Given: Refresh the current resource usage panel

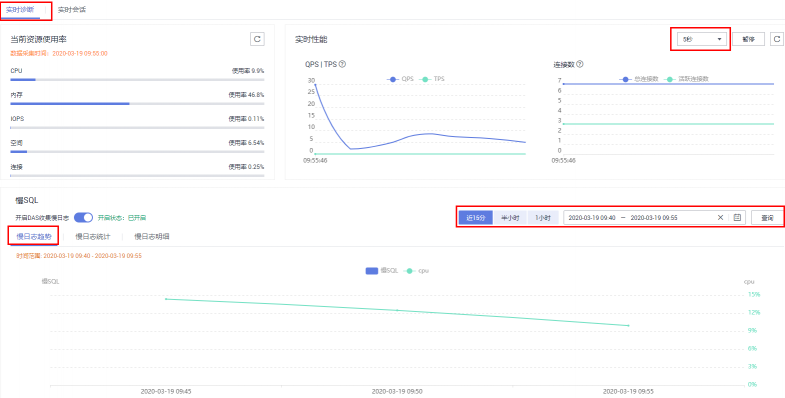Looking at the screenshot, I should 257,39.
